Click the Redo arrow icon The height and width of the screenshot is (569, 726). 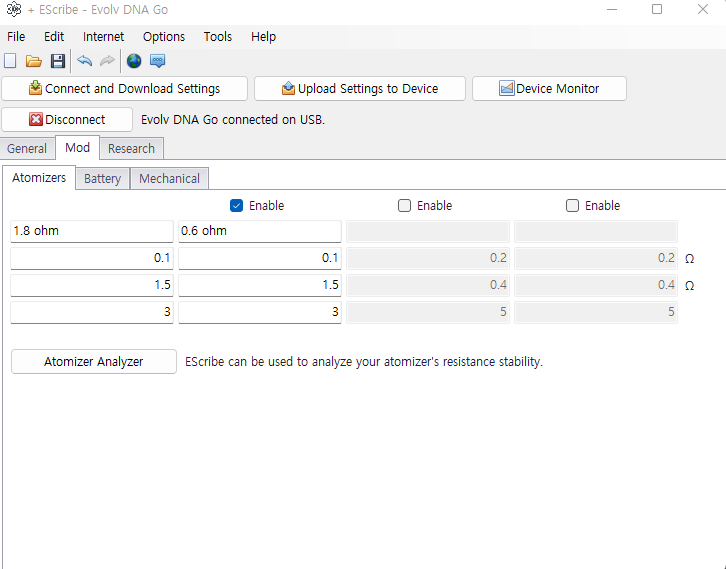click(107, 61)
